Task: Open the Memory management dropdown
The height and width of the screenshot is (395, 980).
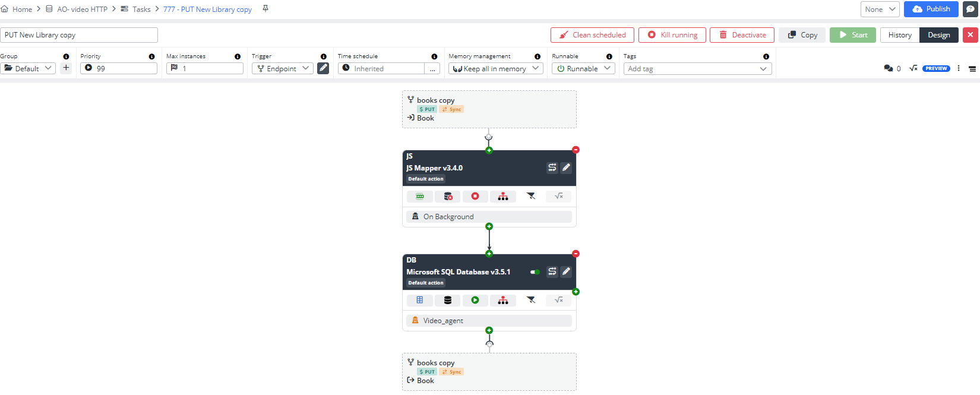Action: click(x=495, y=68)
